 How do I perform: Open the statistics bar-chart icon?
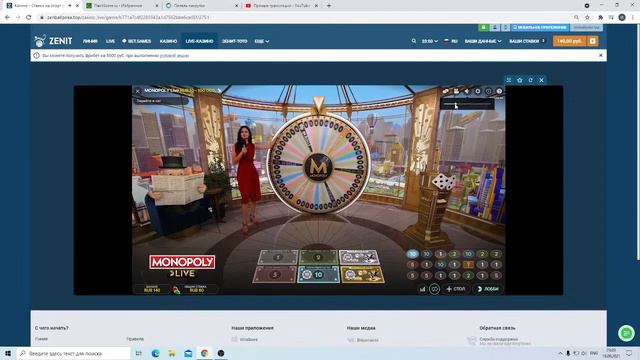click(x=422, y=289)
